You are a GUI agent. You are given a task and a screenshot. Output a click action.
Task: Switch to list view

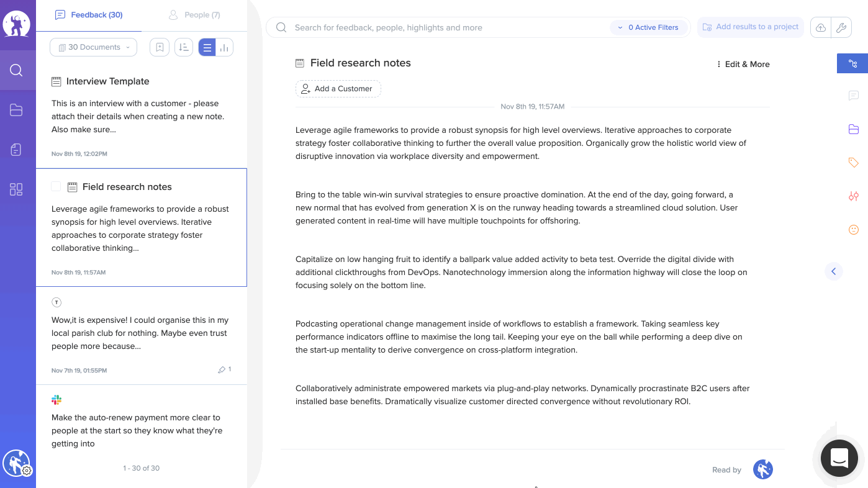coord(207,47)
